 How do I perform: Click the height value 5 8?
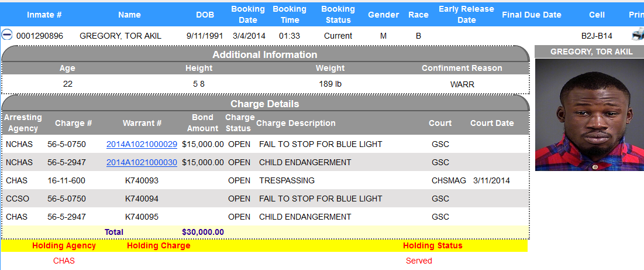coord(199,84)
